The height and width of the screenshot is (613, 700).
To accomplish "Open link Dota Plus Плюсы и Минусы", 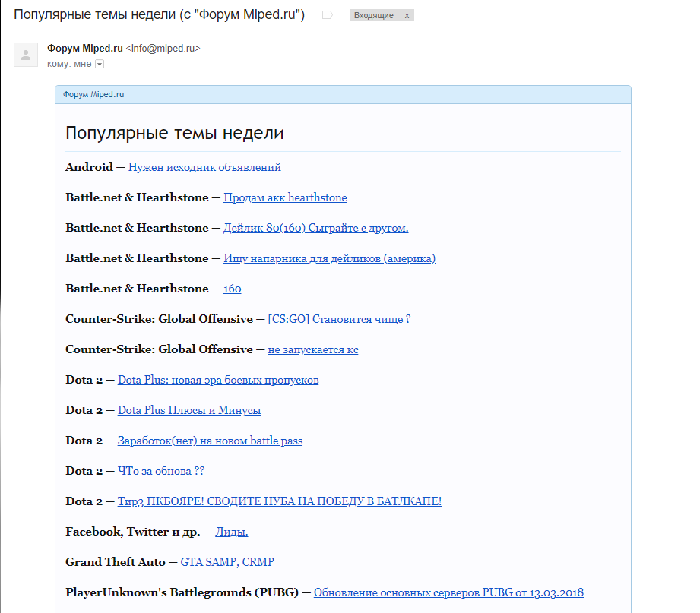I will pos(189,410).
